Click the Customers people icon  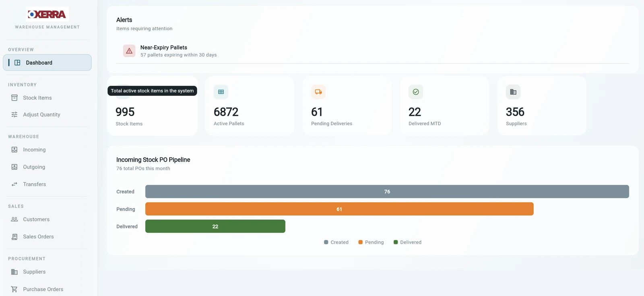(x=14, y=219)
